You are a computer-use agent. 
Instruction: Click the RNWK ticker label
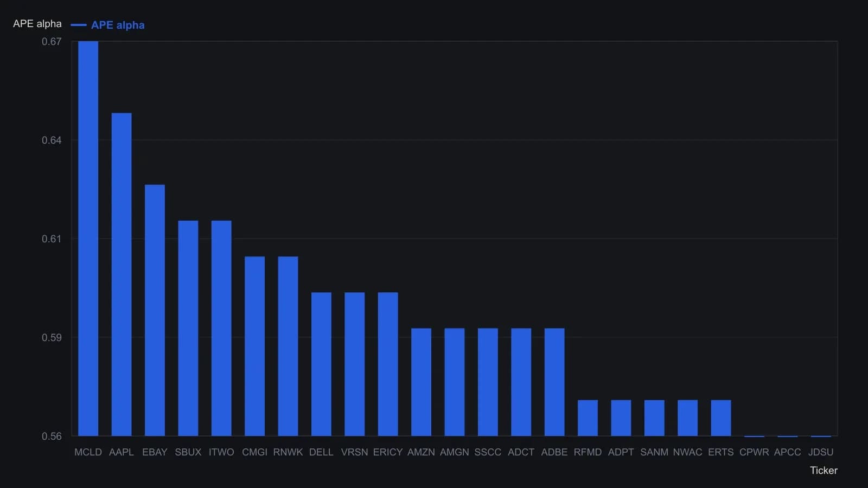click(x=288, y=452)
